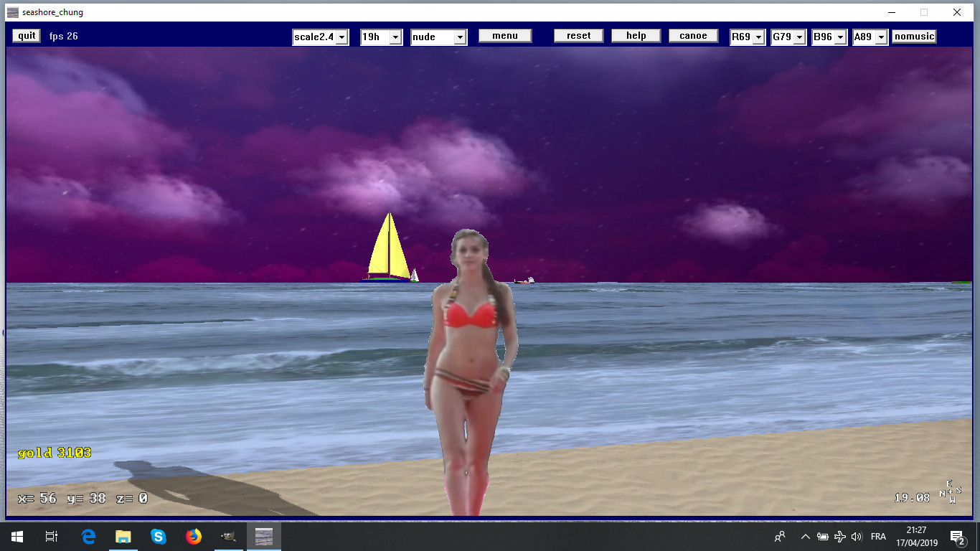Click the canoe button
980x551 pixels.
coord(694,36)
